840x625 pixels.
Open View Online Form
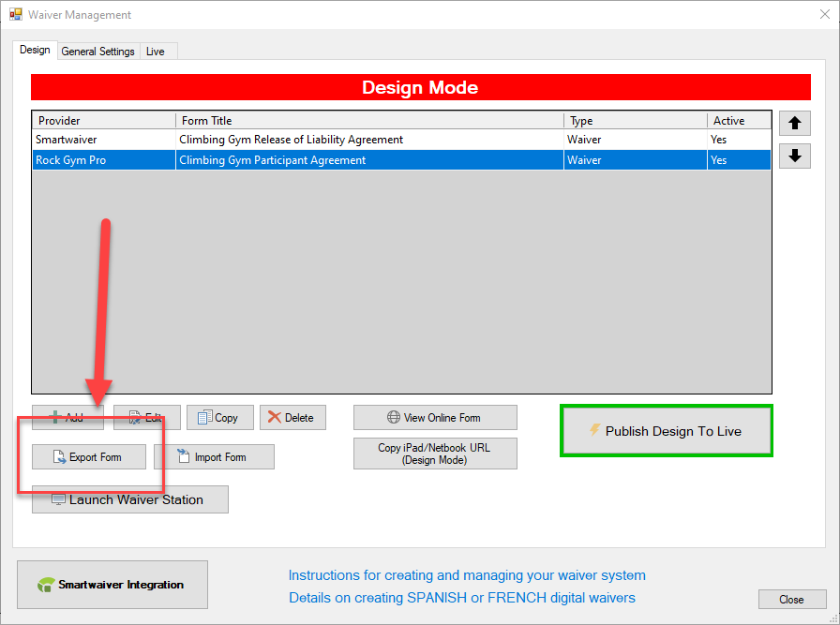tap(435, 417)
